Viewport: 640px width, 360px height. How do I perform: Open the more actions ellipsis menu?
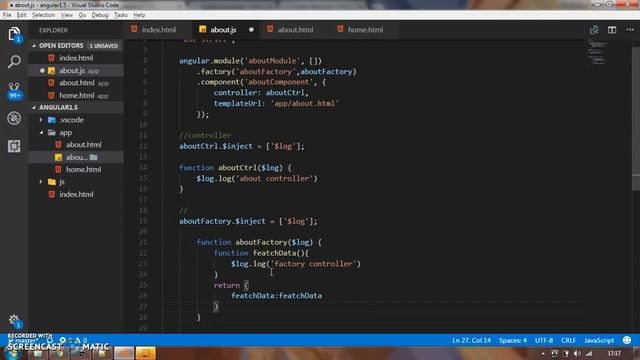[x=630, y=30]
